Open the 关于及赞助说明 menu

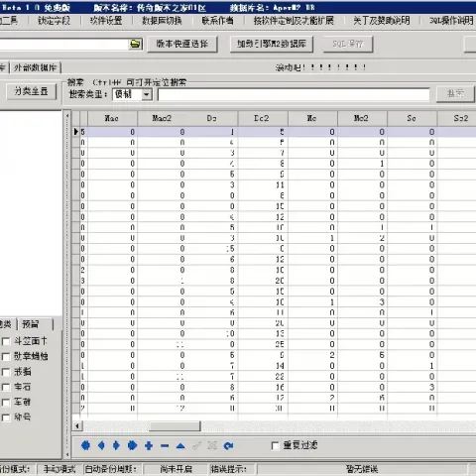[x=382, y=21]
